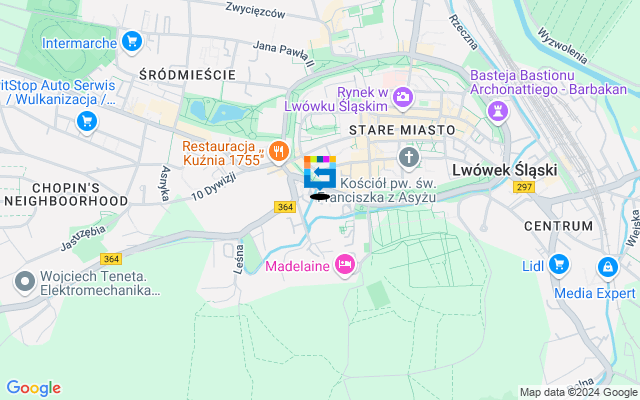
Task: Select the PitStop Auto Serwis cart marker
Action: pyautogui.click(x=87, y=122)
